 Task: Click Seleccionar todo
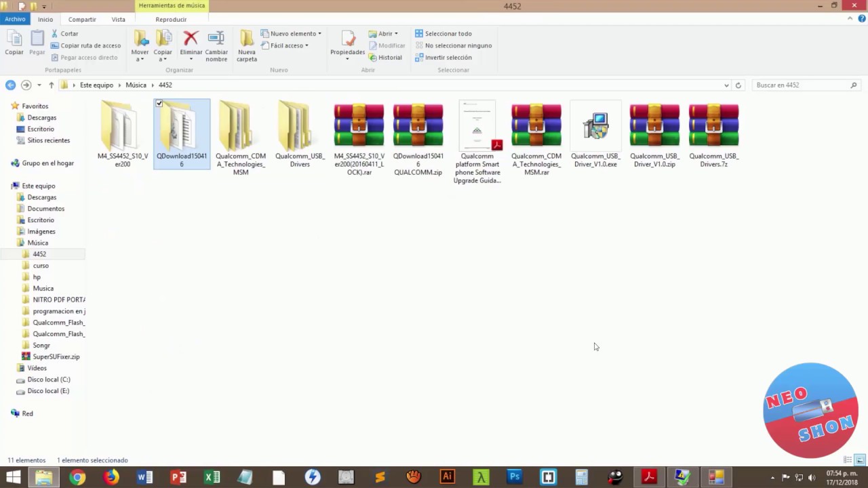443,33
